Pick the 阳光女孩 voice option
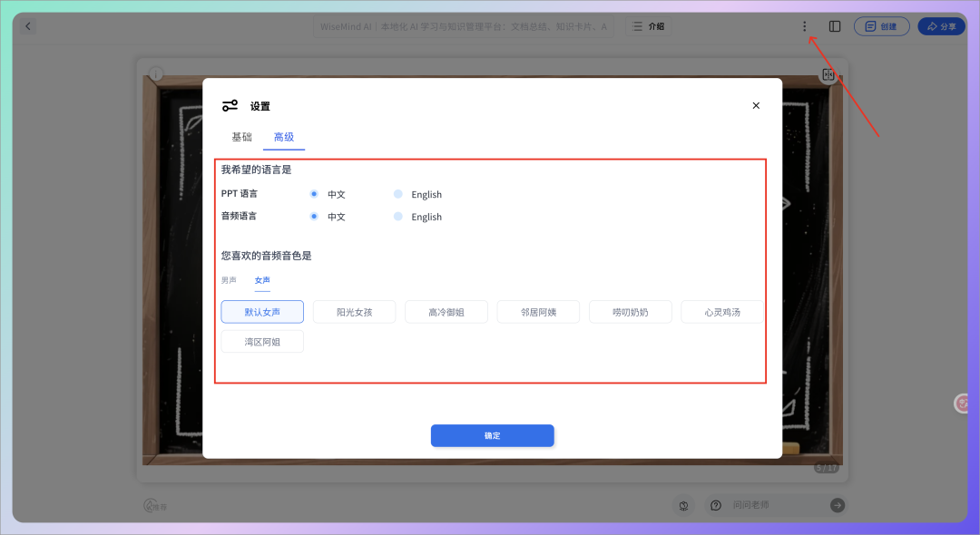 coord(354,312)
